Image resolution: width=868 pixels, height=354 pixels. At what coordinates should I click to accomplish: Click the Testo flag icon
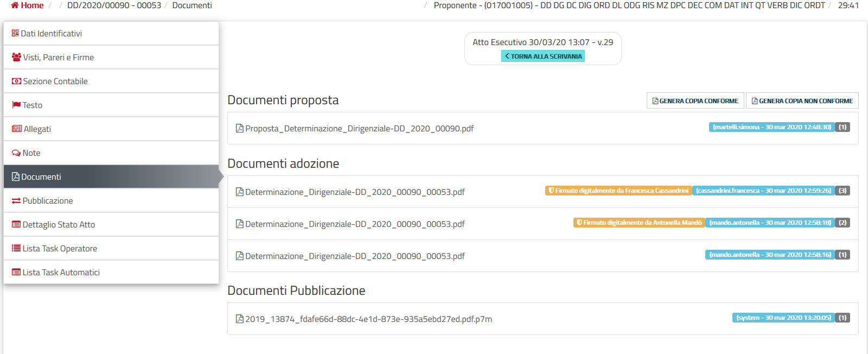click(16, 105)
